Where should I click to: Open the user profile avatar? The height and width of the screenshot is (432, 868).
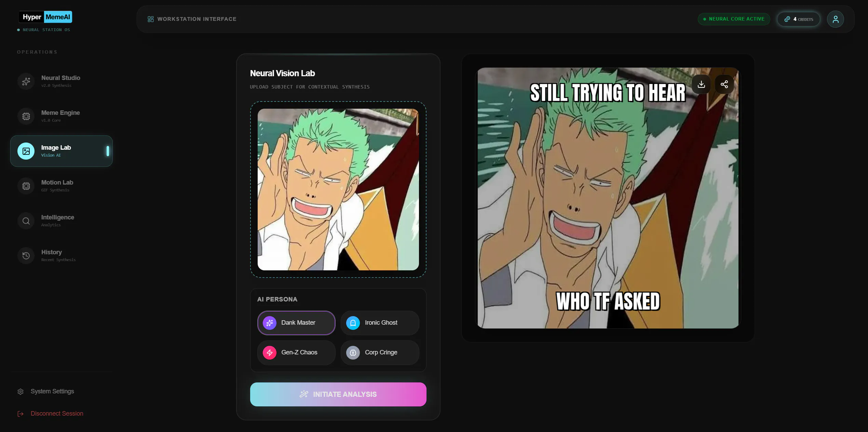pyautogui.click(x=835, y=19)
